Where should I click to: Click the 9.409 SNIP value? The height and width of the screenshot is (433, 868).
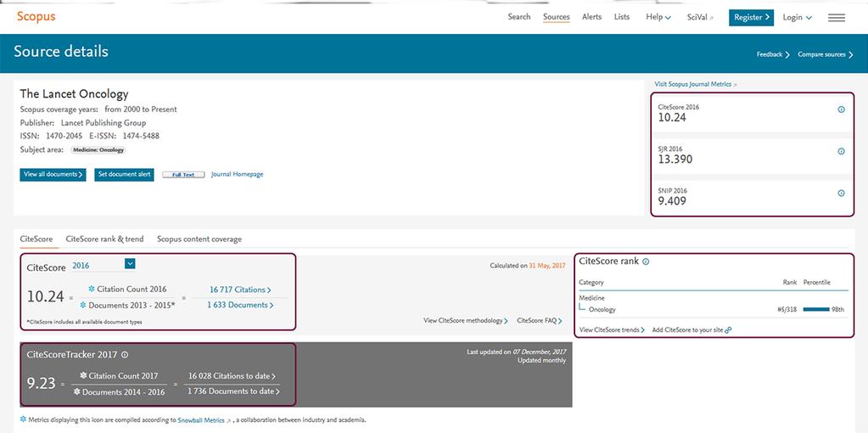tap(672, 201)
